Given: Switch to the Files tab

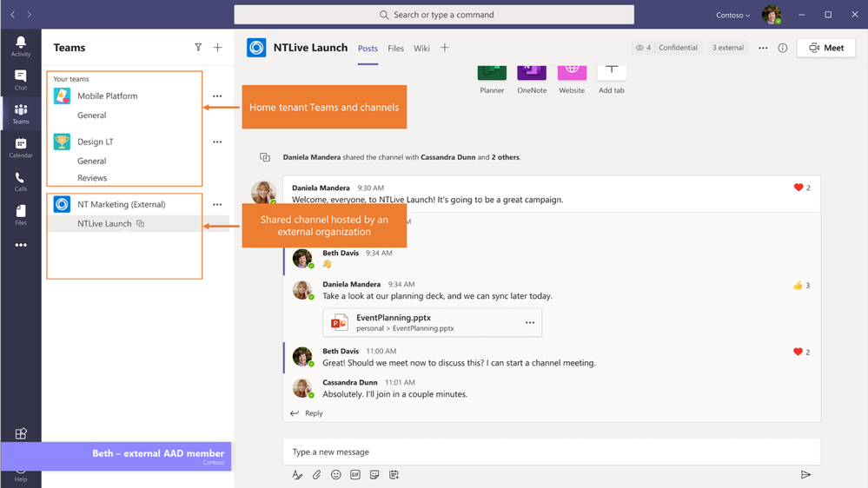Looking at the screenshot, I should (x=396, y=49).
